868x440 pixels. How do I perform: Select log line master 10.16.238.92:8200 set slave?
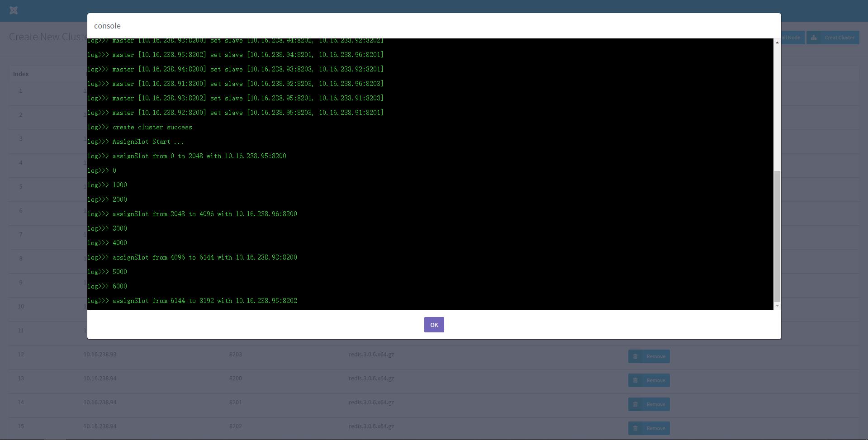coord(235,113)
